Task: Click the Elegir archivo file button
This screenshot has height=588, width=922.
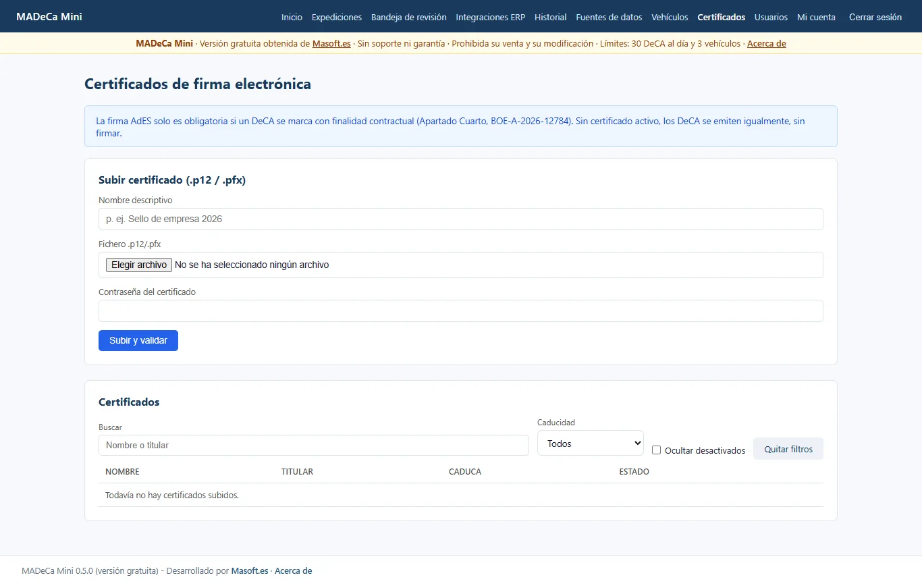Action: (139, 265)
